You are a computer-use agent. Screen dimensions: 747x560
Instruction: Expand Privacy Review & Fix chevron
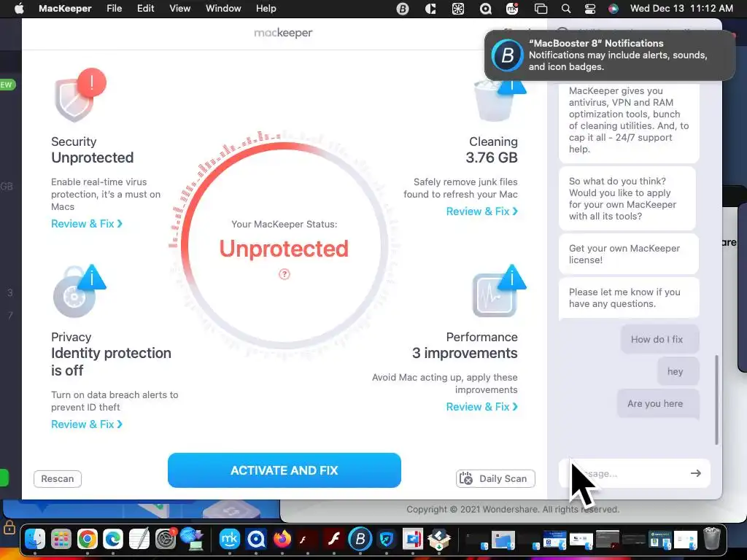[120, 424]
